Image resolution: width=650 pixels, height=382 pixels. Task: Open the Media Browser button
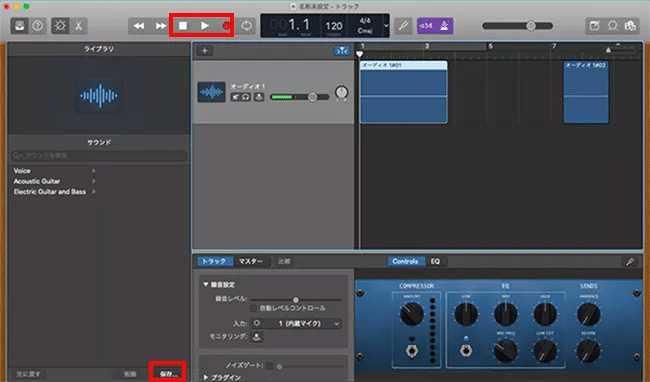(x=630, y=26)
